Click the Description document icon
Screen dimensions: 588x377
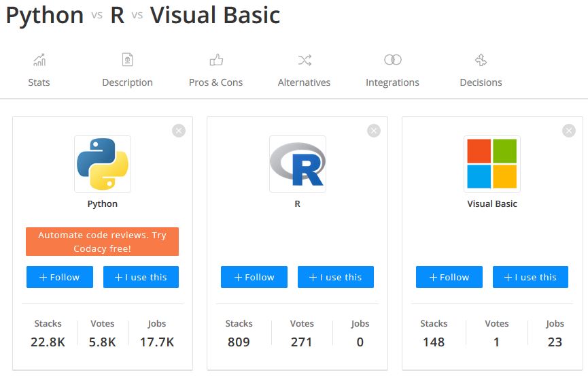pyautogui.click(x=128, y=60)
